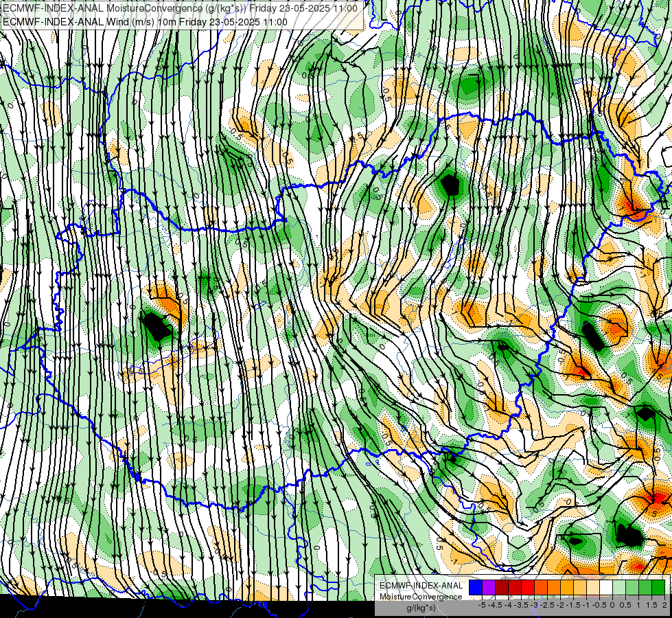This screenshot has height=618, width=672.
Task: Click the legend scale value '-2'
Action: 560,605
